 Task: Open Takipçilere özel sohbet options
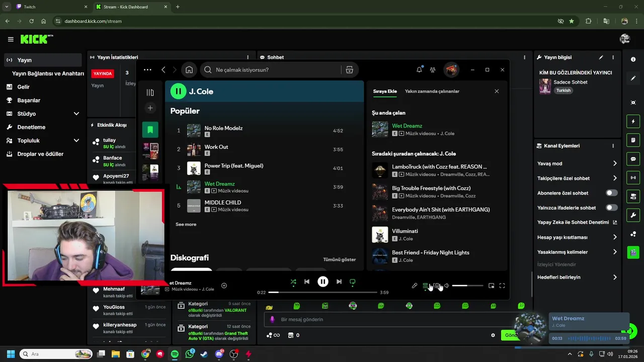[x=577, y=178]
